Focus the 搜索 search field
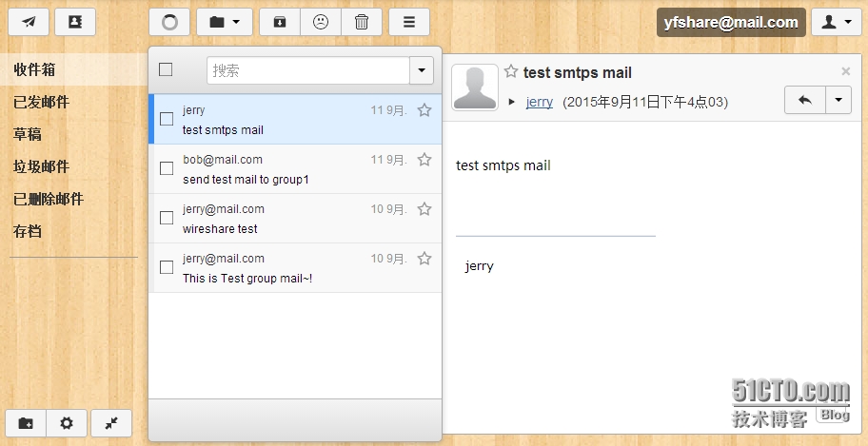This screenshot has height=446, width=868. tap(308, 70)
